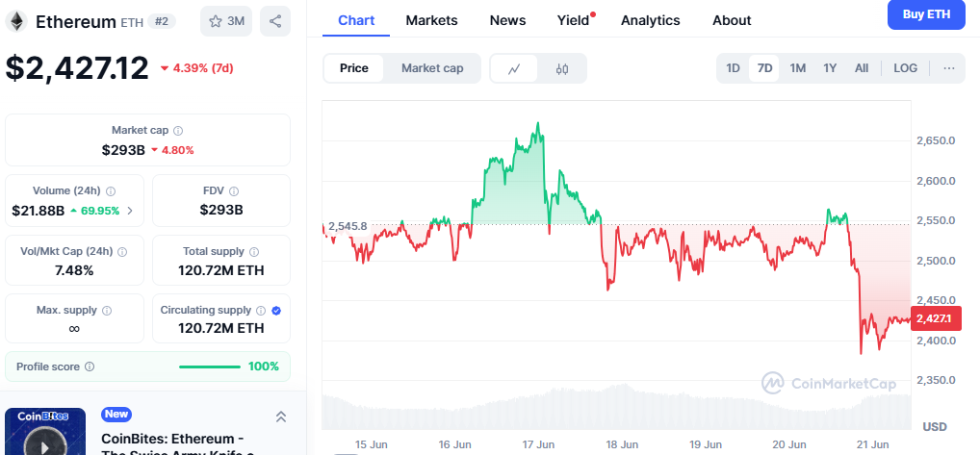This screenshot has height=455, width=980.
Task: Set chart range to All
Action: pos(862,68)
